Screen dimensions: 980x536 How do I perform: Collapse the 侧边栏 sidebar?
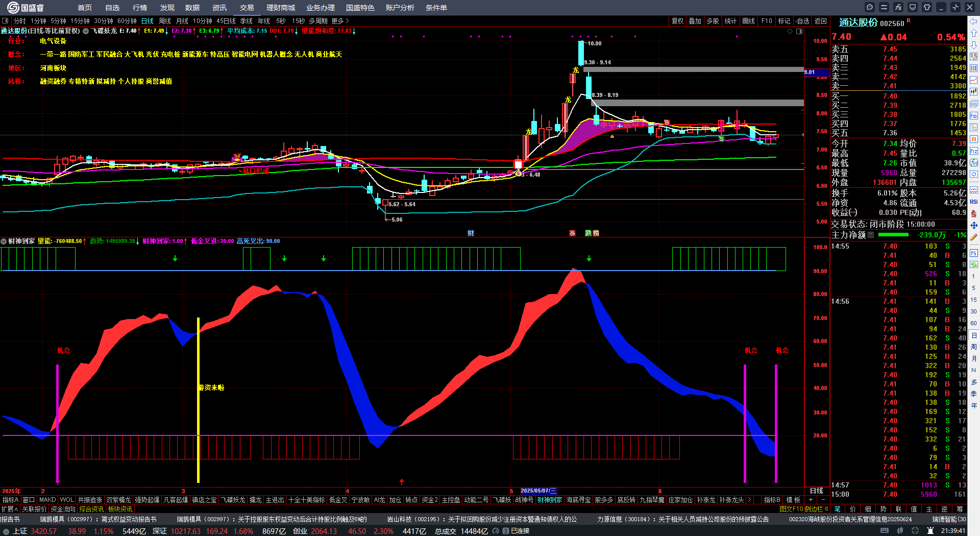coord(816,509)
